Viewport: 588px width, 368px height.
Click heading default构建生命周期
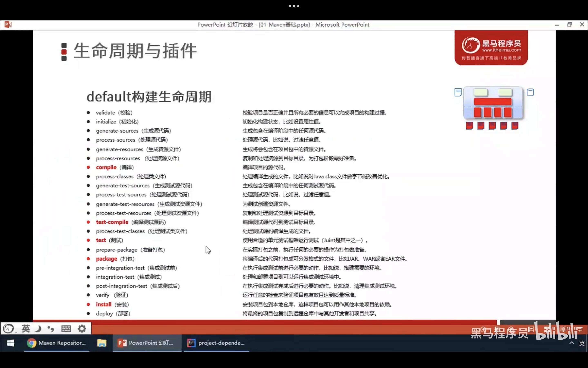point(149,97)
